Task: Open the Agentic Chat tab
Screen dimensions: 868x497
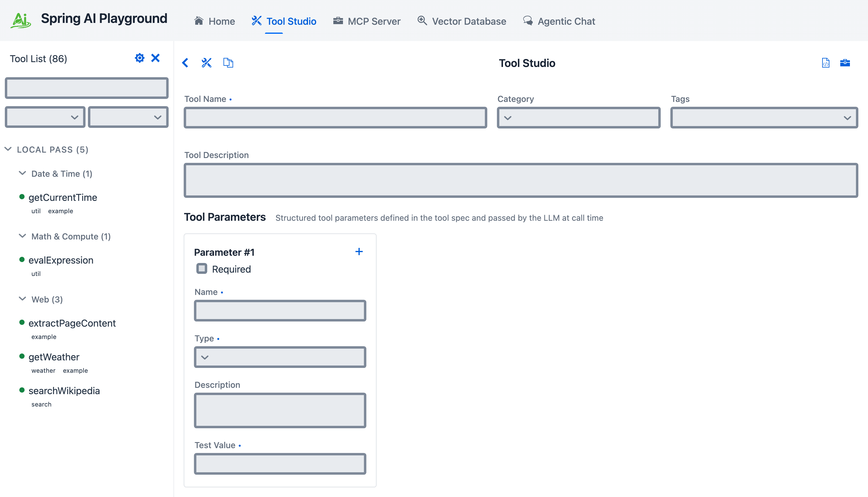Action: click(559, 21)
